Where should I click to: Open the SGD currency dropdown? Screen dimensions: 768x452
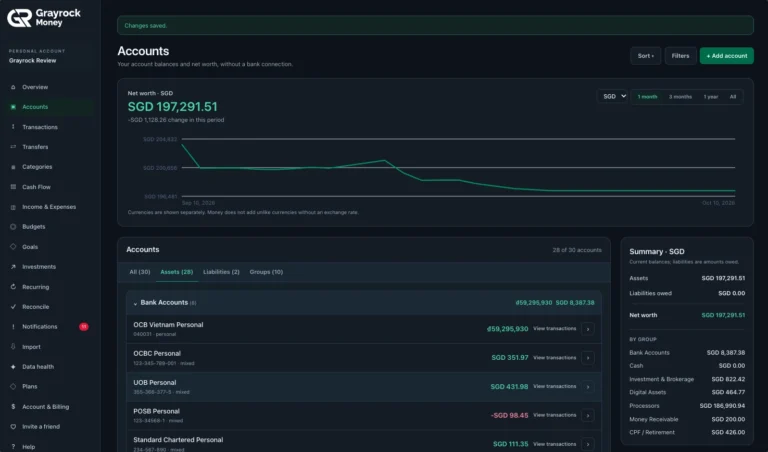point(612,96)
